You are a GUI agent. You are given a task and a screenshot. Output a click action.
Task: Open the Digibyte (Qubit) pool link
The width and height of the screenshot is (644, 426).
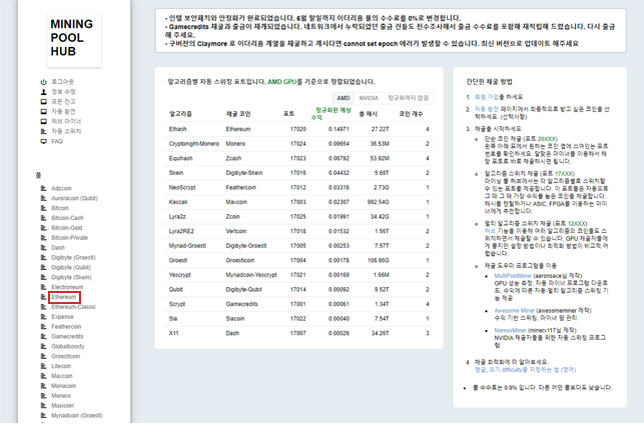71,267
